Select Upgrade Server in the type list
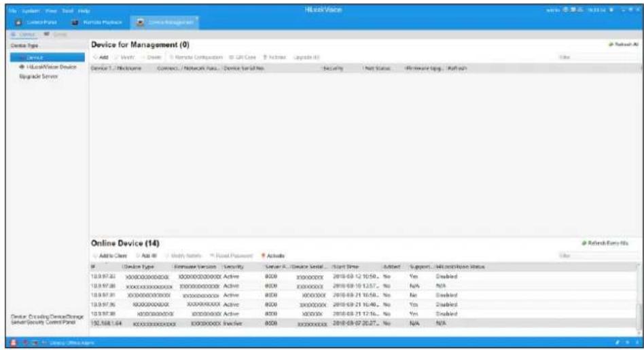The height and width of the screenshot is (350, 644). (38, 76)
